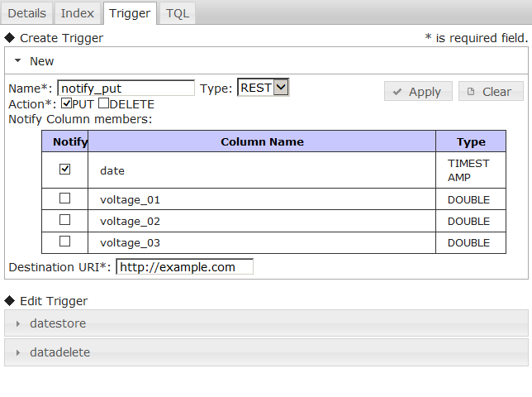Click the document icon on Clear
This screenshot has height=397, width=532.
click(x=471, y=92)
